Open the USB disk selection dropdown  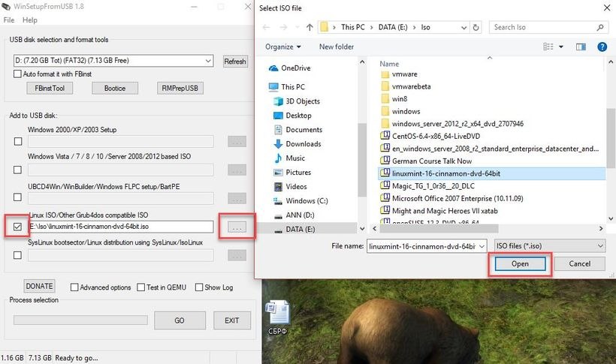pos(114,61)
